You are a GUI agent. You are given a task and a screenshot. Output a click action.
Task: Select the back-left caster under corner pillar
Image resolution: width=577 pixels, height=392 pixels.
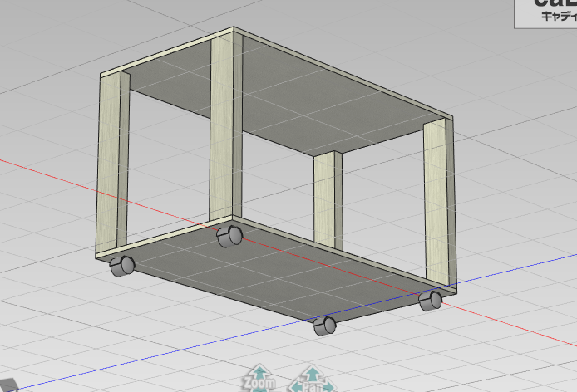coord(229,237)
